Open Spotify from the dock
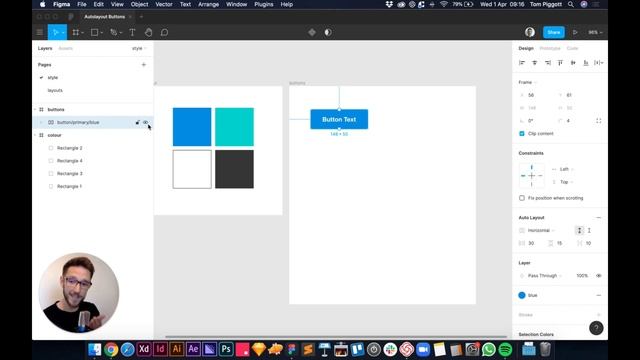 [505, 349]
